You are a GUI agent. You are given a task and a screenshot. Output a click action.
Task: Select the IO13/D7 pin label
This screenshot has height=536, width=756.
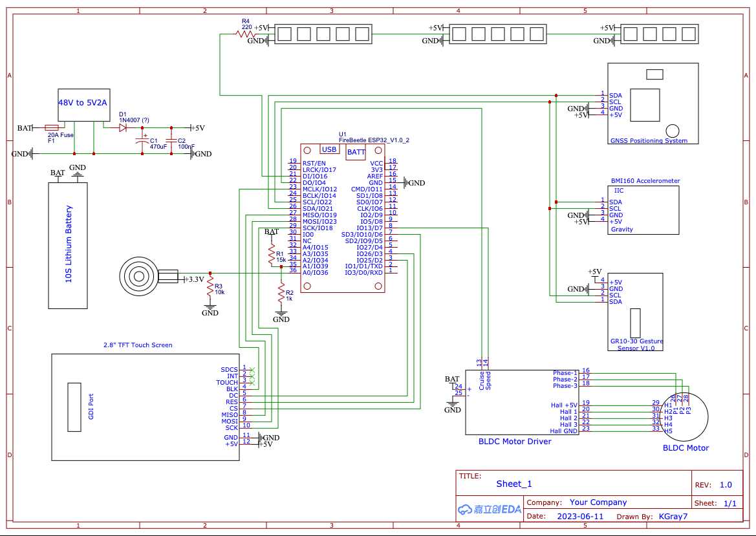point(370,228)
